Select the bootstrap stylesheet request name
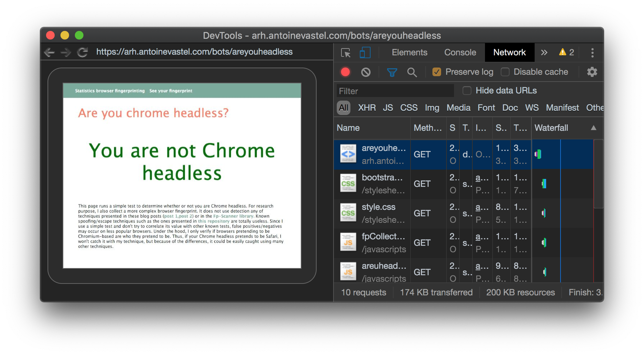Viewport: 644px width, 355px height. tap(382, 177)
